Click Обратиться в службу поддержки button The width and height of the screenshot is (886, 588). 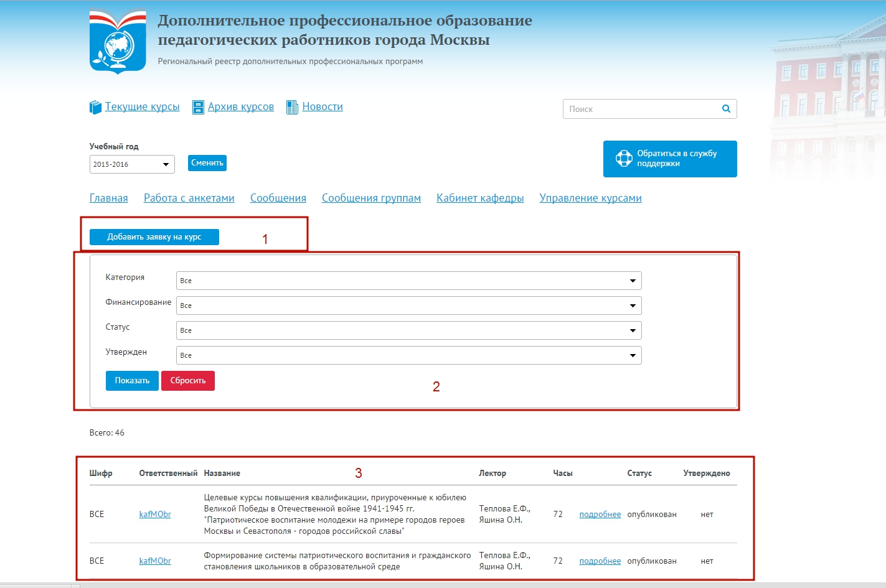click(670, 159)
